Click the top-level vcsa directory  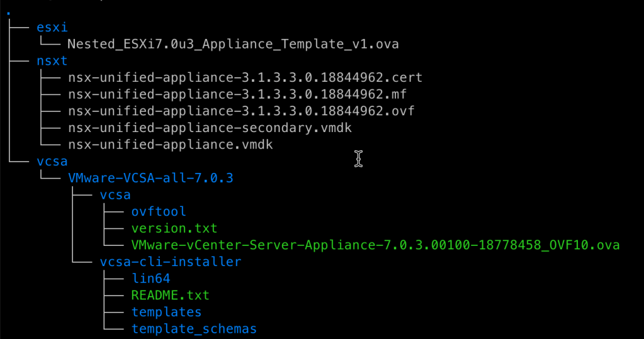coord(52,162)
